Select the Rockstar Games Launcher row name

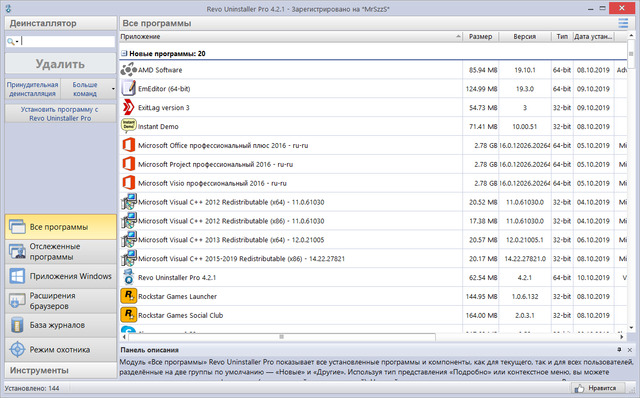178,296
